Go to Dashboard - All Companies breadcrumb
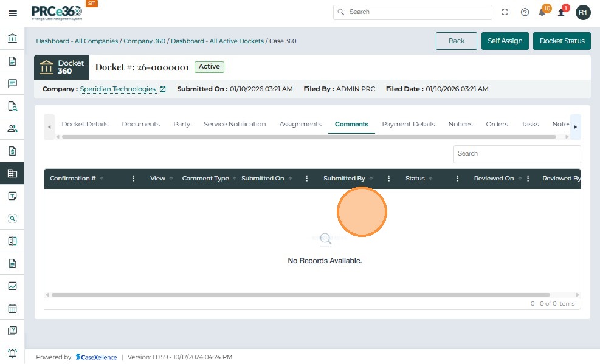The width and height of the screenshot is (600, 364). tap(77, 41)
